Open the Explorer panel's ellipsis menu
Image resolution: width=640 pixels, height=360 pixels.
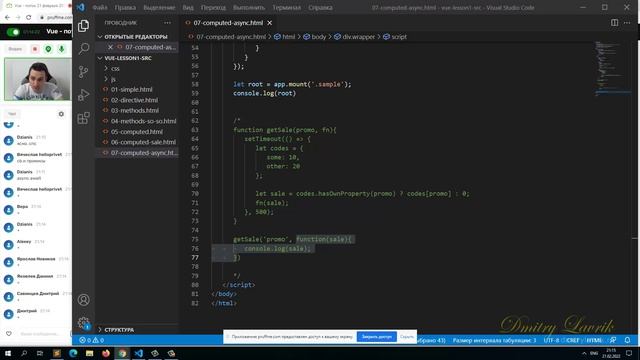[x=167, y=23]
